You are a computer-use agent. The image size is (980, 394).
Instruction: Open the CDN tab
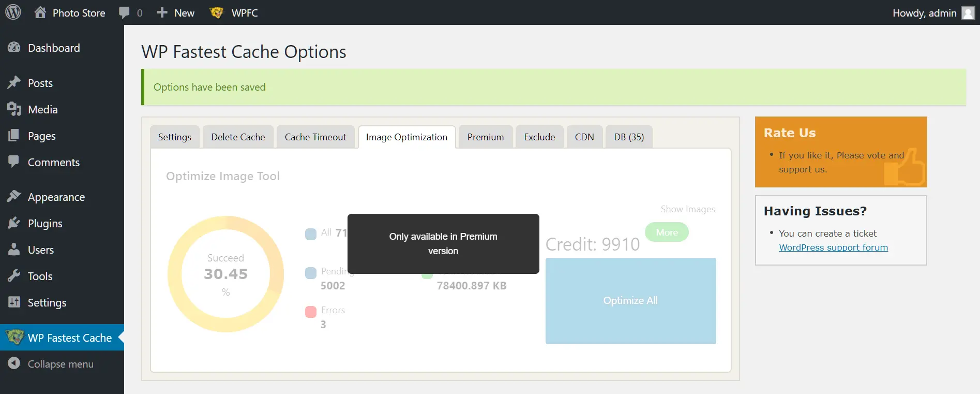[584, 137]
